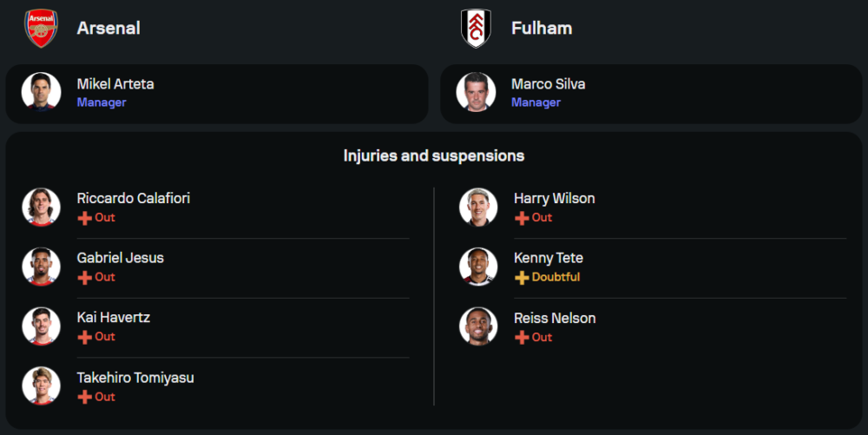868x435 pixels.
Task: Click Kenny Tete's yellow doubtful cross icon
Action: pos(522,278)
